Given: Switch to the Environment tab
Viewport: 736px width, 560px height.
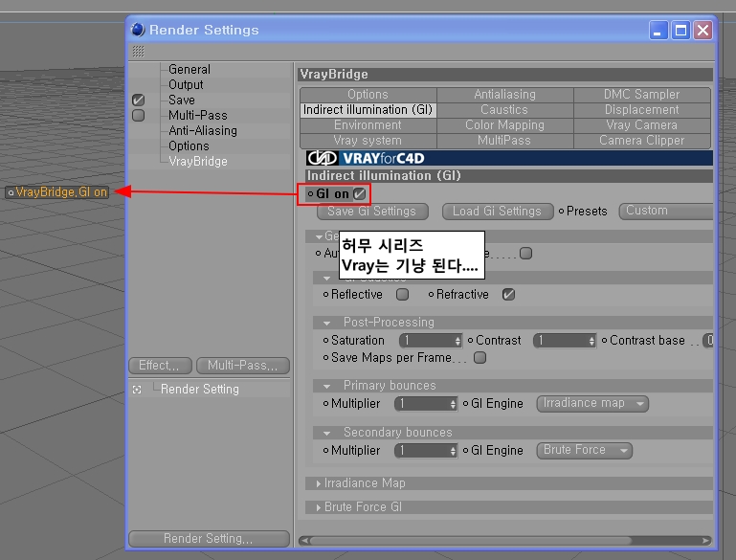Looking at the screenshot, I should (x=368, y=125).
